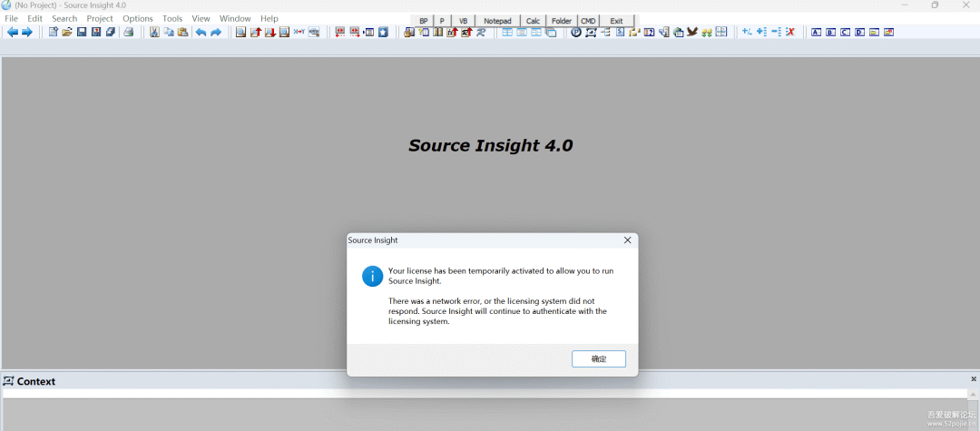
Task: Open the Options menu
Action: click(138, 18)
